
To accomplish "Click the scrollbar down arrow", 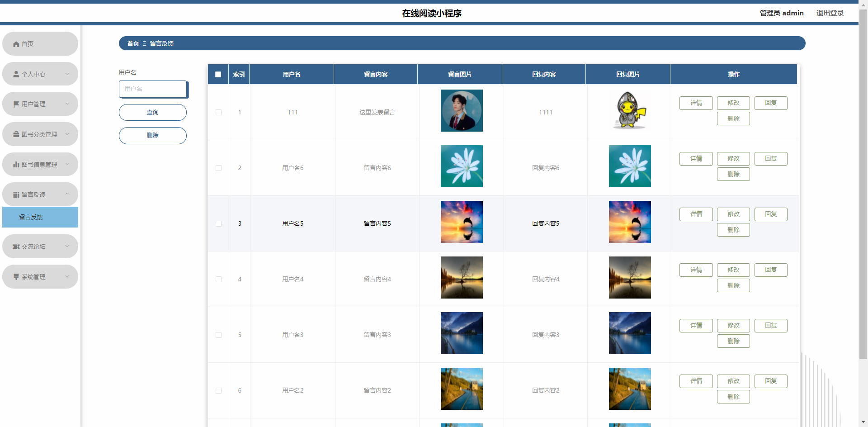I will coord(863,422).
